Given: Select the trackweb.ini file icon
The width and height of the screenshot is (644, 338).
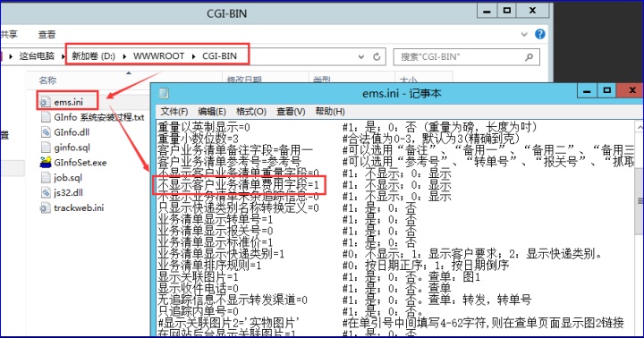Looking at the screenshot, I should click(x=46, y=207).
